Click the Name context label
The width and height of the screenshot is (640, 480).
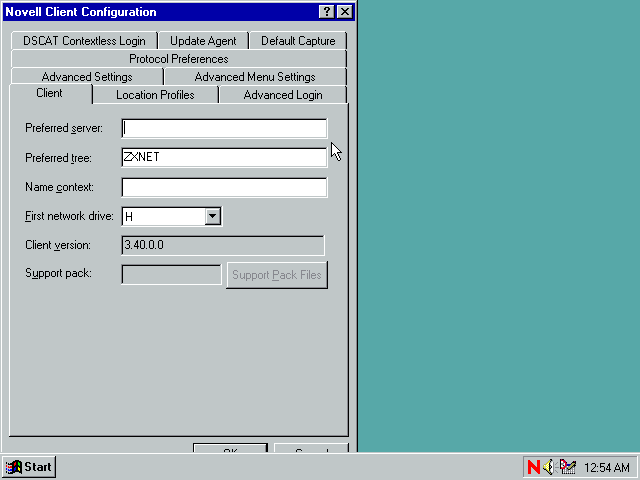[60, 187]
